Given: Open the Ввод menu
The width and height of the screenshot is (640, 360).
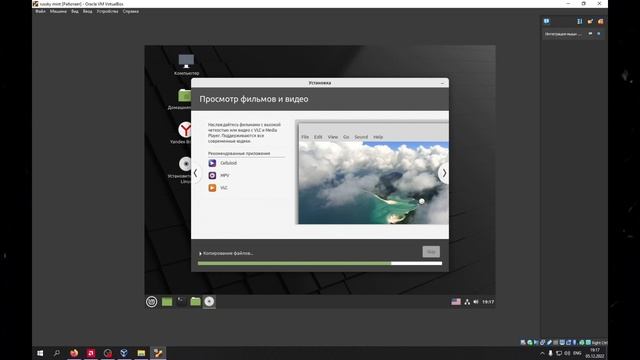Looking at the screenshot, I should point(87,11).
